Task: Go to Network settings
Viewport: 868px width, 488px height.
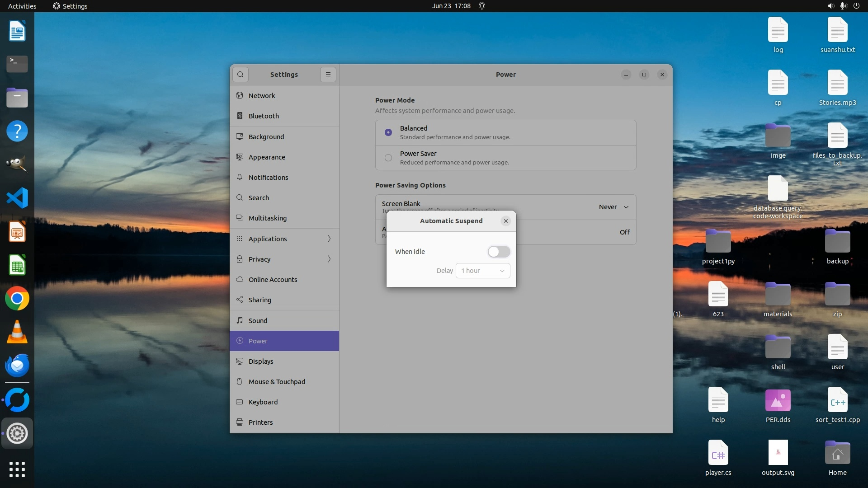Action: [x=262, y=96]
